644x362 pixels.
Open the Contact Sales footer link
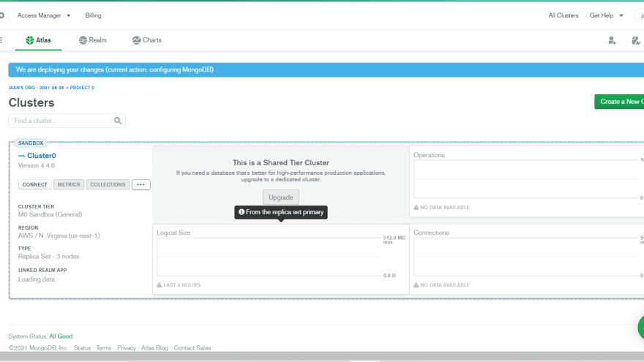[192, 348]
